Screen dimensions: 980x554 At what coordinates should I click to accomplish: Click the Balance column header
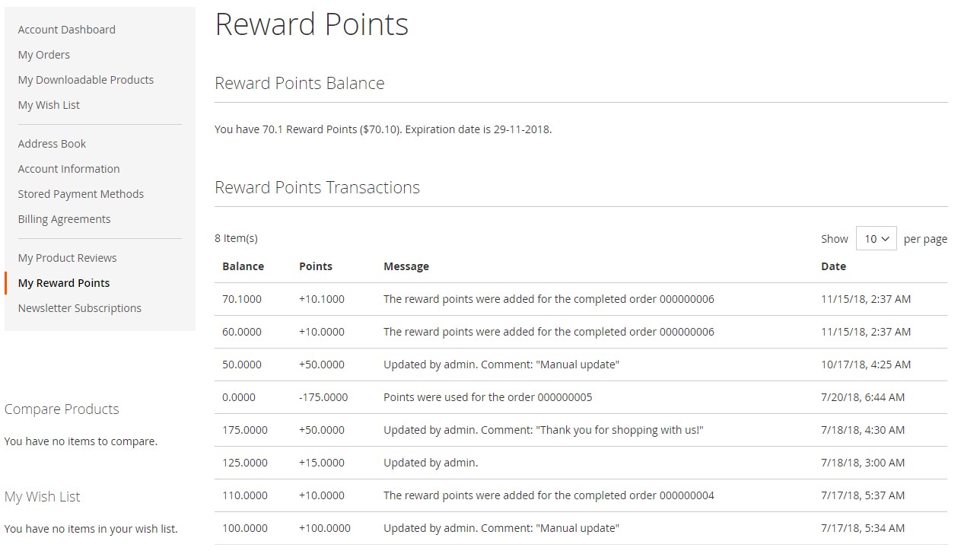[243, 266]
